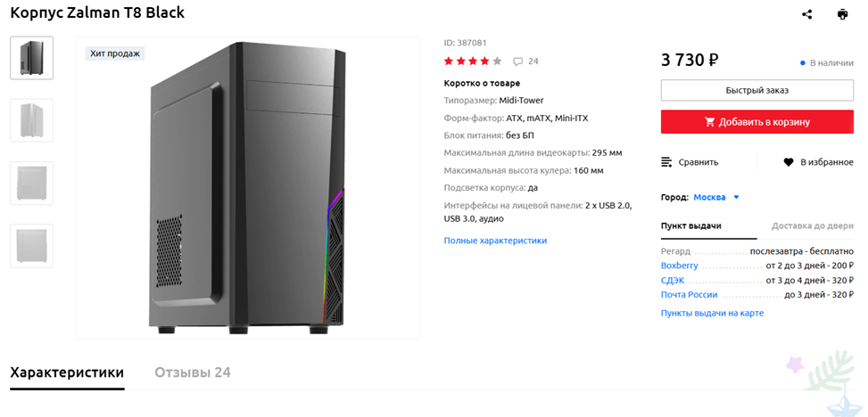Open the Характеристики tab
The width and height of the screenshot is (868, 417).
tap(67, 372)
